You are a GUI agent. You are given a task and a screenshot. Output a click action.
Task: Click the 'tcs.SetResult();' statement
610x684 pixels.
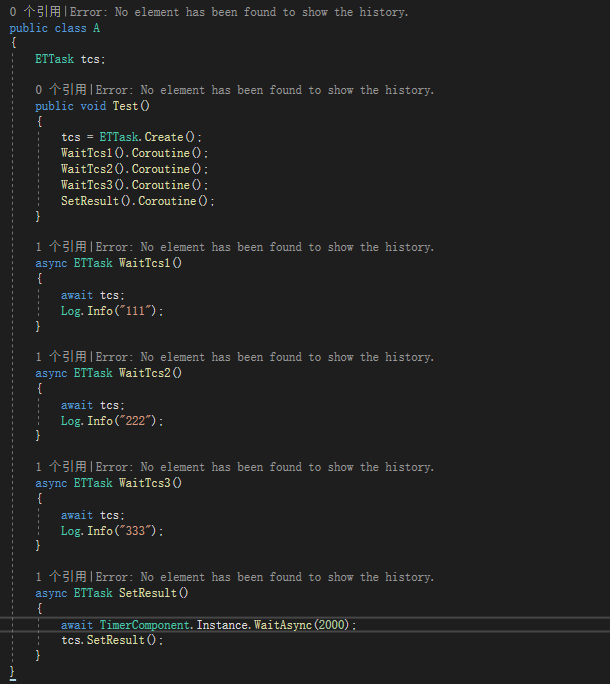(112, 640)
